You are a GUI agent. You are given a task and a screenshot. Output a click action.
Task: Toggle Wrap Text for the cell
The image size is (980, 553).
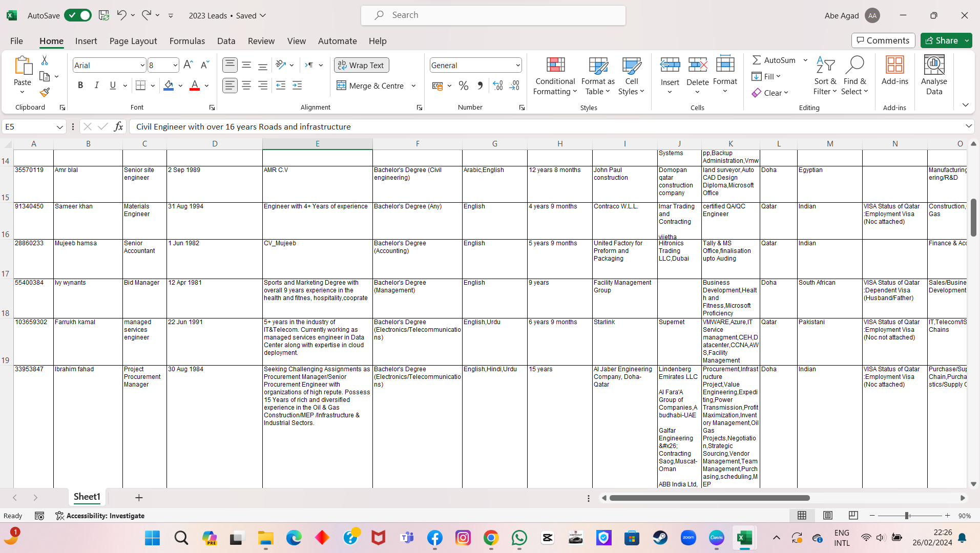[362, 65]
